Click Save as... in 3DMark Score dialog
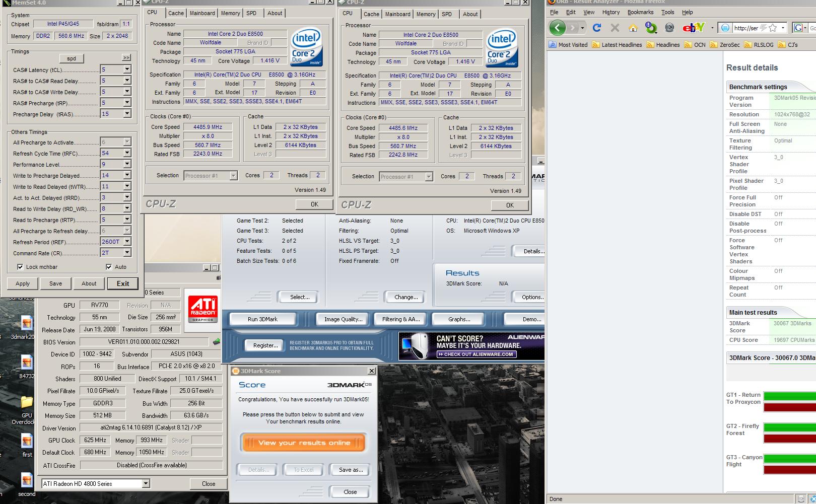The height and width of the screenshot is (504, 816). point(351,470)
